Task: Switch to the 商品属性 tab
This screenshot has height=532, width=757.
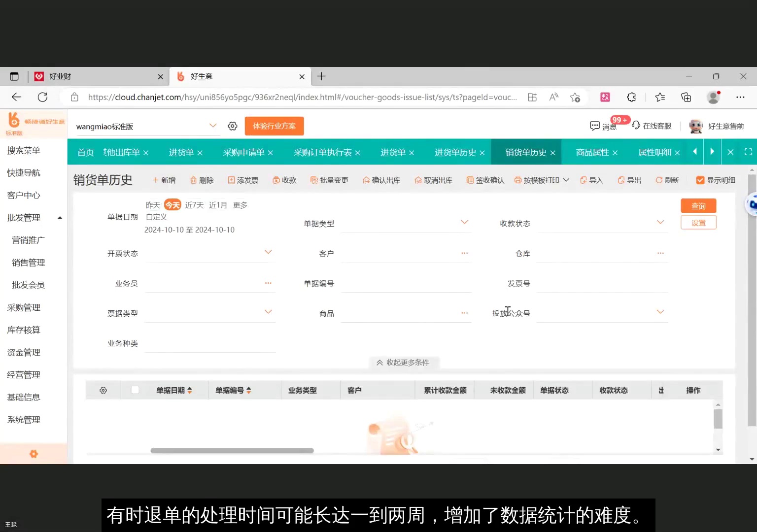Action: tap(591, 152)
